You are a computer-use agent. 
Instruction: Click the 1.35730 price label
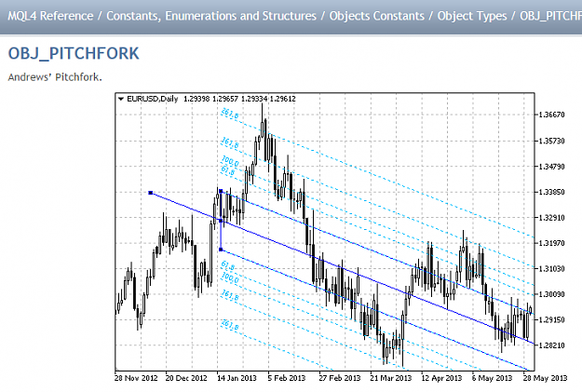click(551, 141)
